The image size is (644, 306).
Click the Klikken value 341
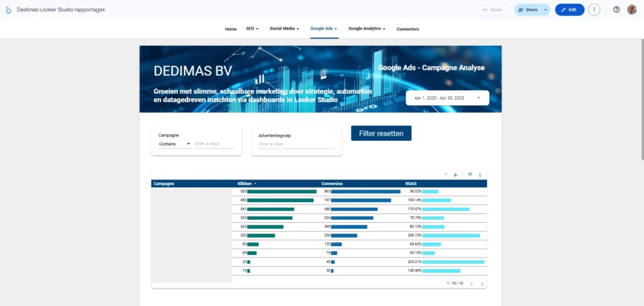[x=243, y=209]
